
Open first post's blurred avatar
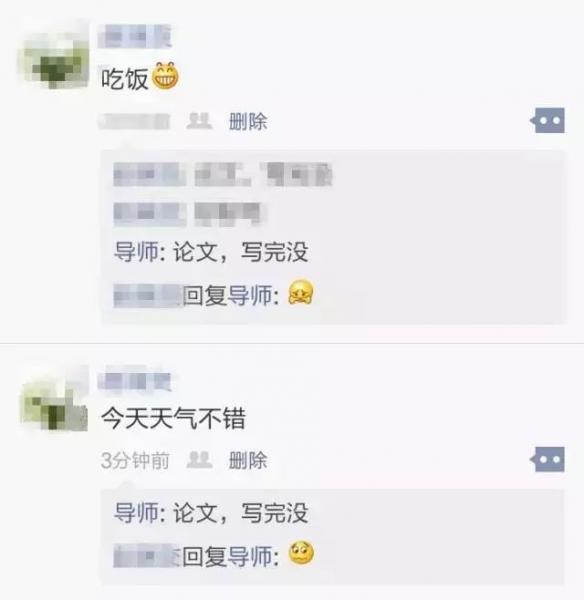coord(54,57)
